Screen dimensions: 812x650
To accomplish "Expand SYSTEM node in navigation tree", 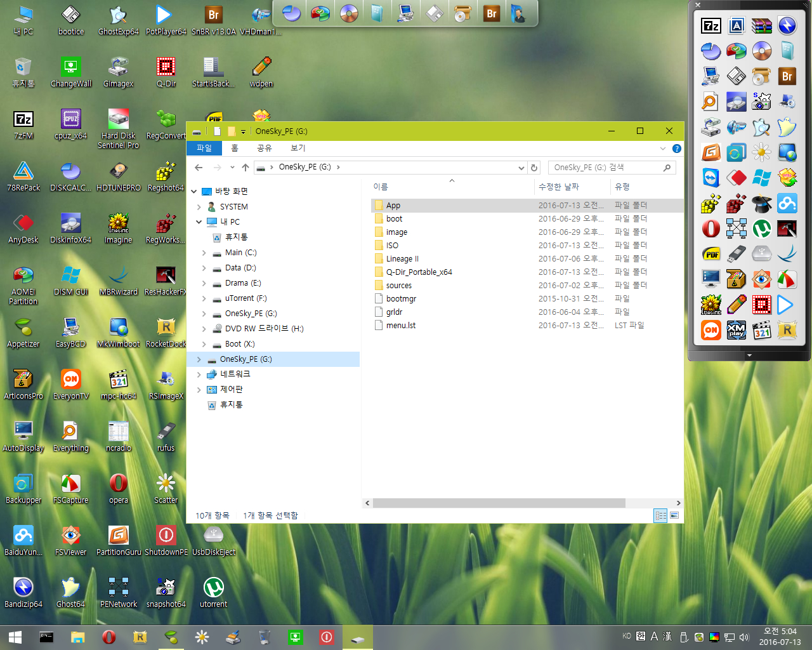I will pyautogui.click(x=199, y=207).
